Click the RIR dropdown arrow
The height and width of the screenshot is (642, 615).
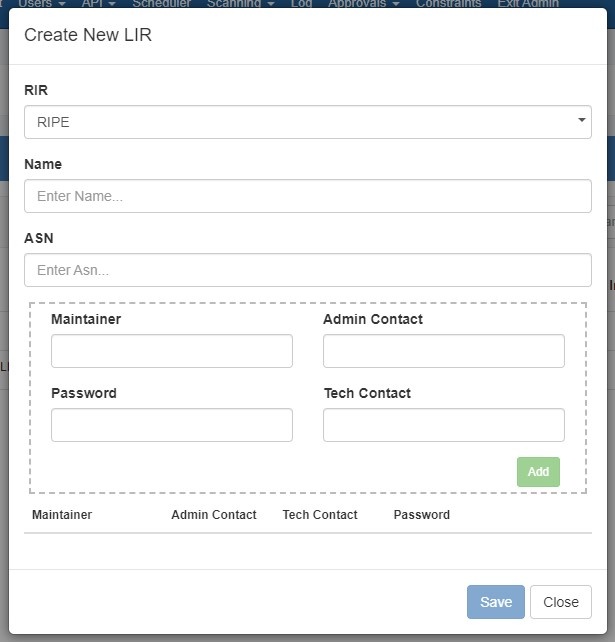pyautogui.click(x=581, y=121)
